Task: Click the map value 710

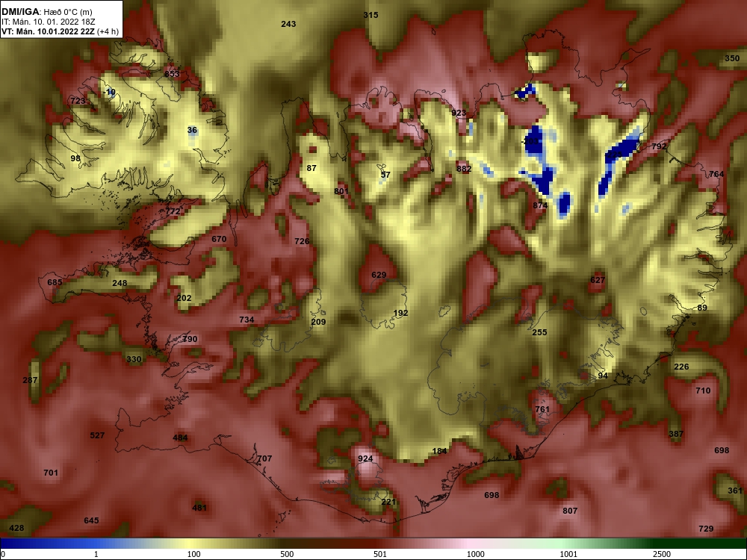Action: [x=703, y=391]
